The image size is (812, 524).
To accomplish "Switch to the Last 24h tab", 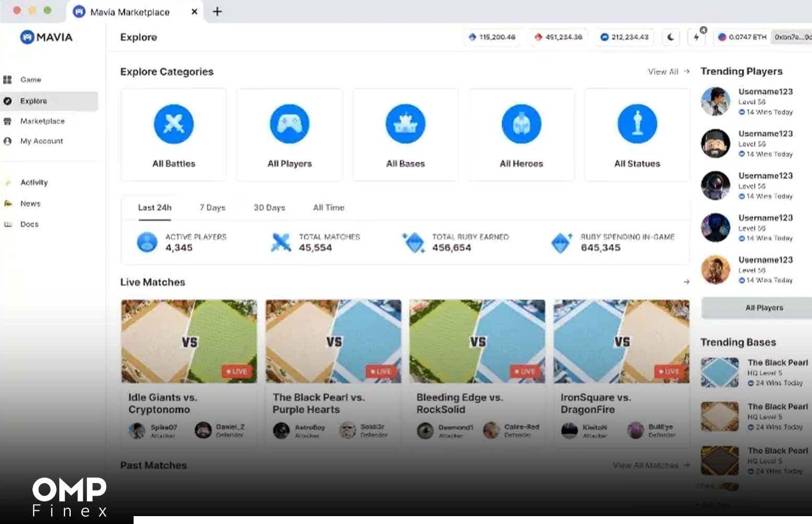I will 155,208.
